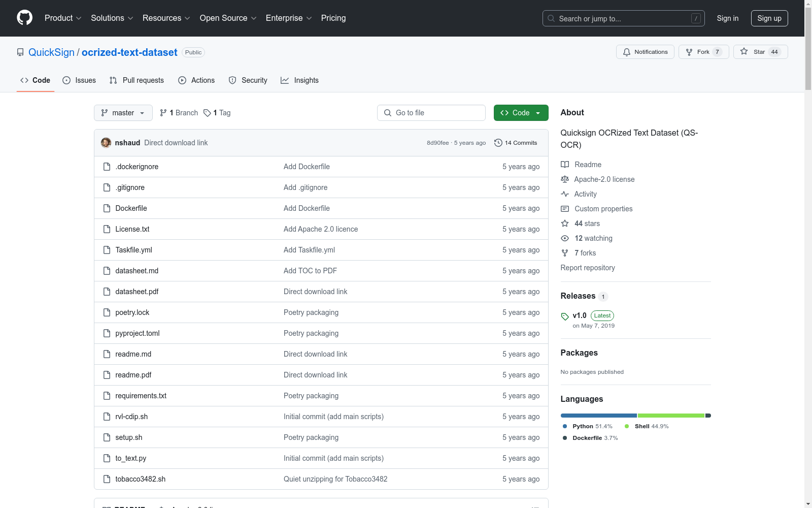Click the GitHub logo icon
The image size is (812, 508).
(x=24, y=18)
